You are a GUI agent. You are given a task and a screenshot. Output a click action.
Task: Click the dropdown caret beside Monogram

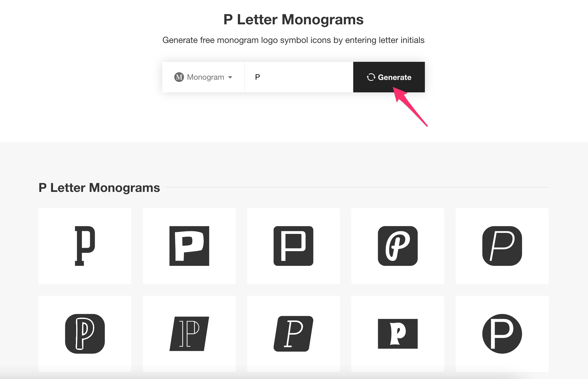click(x=230, y=77)
